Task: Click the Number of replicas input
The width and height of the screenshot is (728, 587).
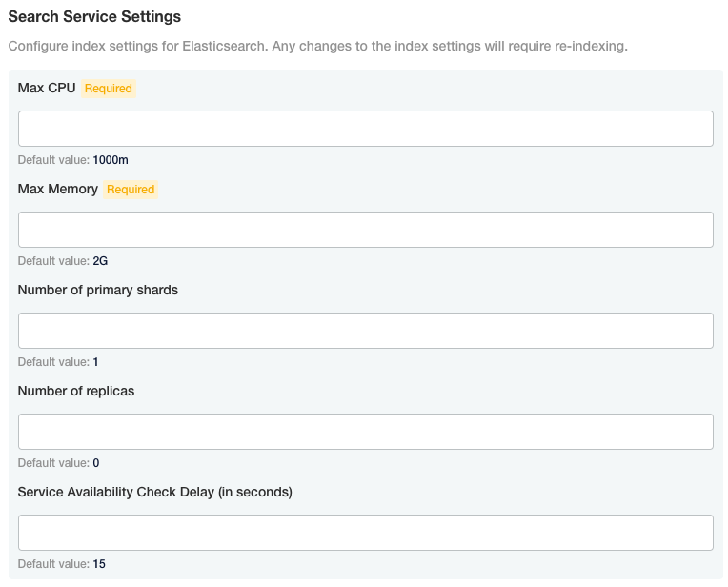Action: pos(365,432)
